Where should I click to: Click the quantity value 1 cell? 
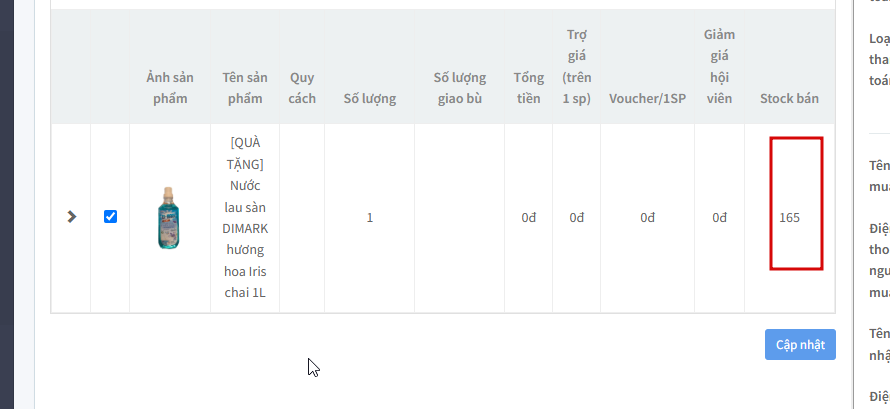coord(370,217)
